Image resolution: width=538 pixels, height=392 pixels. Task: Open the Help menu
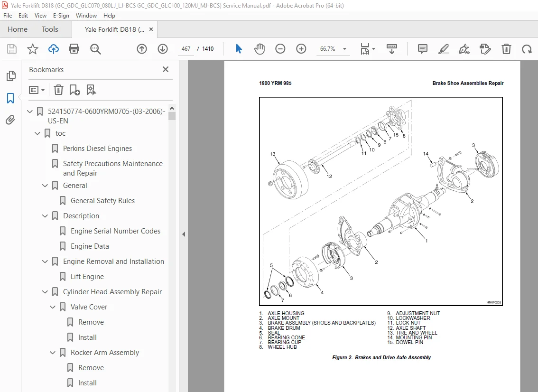click(x=109, y=16)
